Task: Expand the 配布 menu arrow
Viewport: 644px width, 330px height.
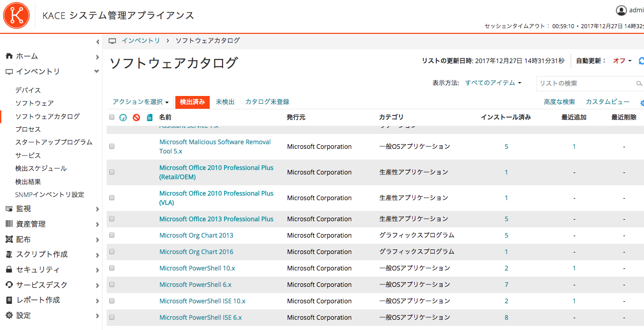Action: pos(97,240)
